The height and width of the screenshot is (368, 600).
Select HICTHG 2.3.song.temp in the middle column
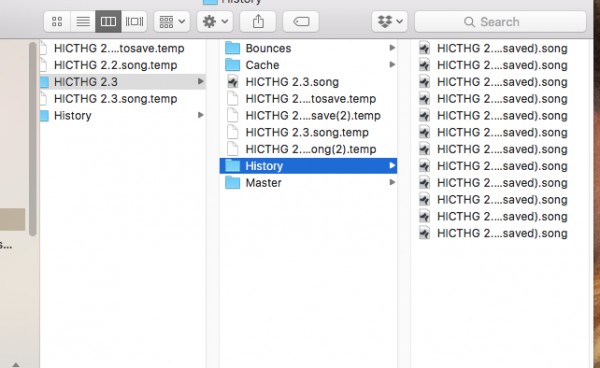click(x=308, y=132)
